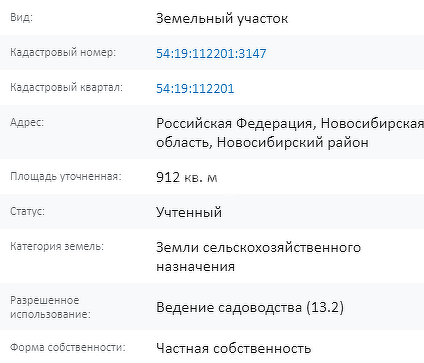The width and height of the screenshot is (424, 363).
Task: Click the status value 'Учтенный'
Action: 189,212
